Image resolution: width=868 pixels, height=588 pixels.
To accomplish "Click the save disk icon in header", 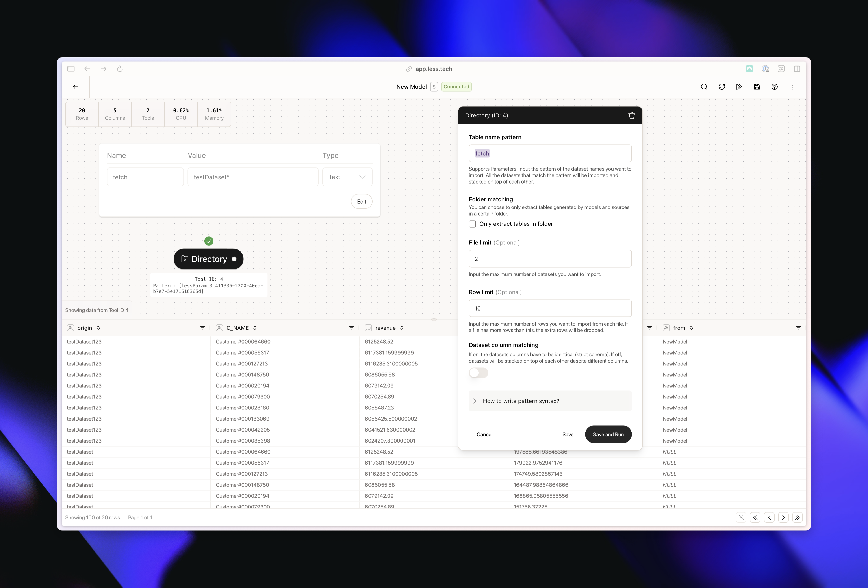I will pyautogui.click(x=757, y=87).
